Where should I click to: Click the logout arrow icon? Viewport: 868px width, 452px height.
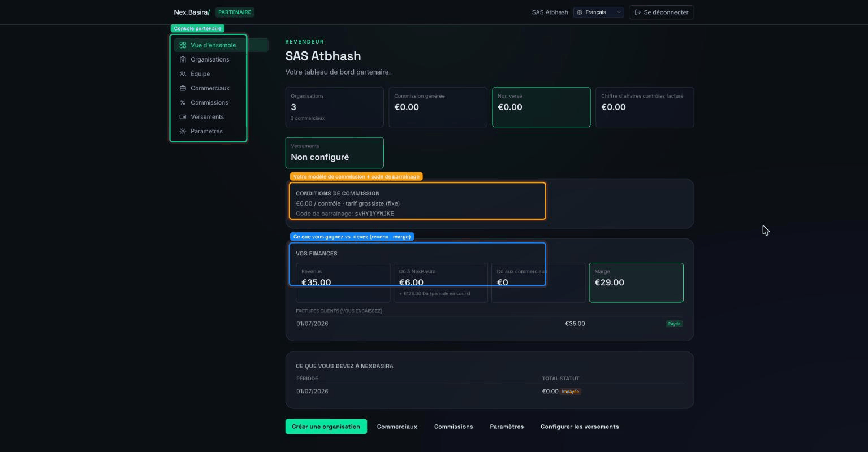point(638,12)
